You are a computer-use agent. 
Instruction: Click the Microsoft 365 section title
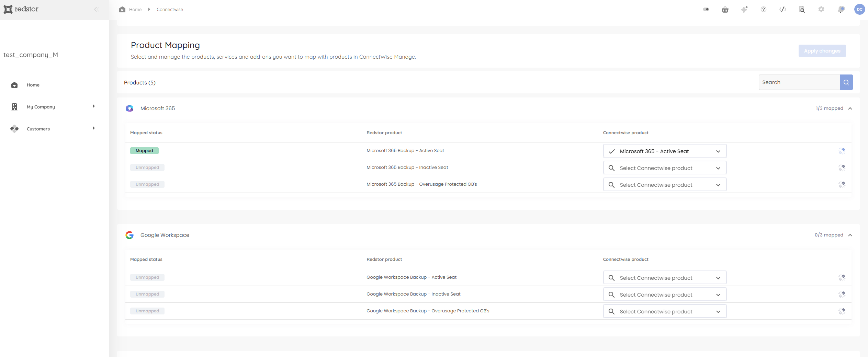click(x=157, y=108)
